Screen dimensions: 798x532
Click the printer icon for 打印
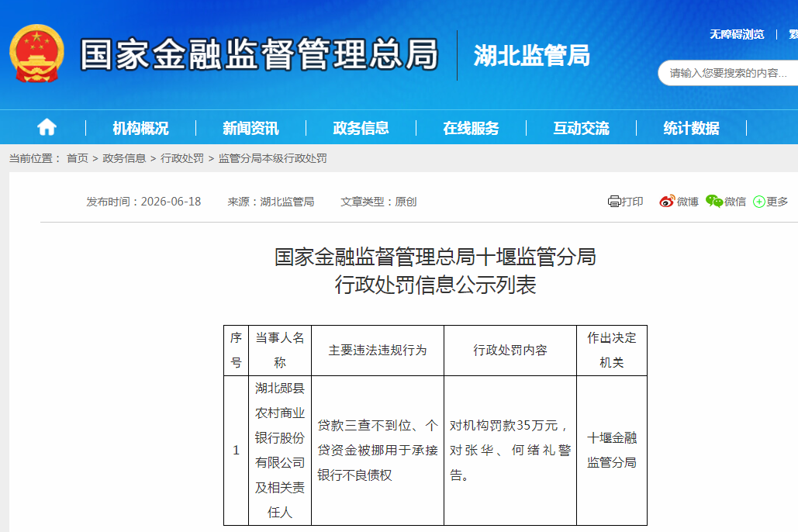(613, 202)
